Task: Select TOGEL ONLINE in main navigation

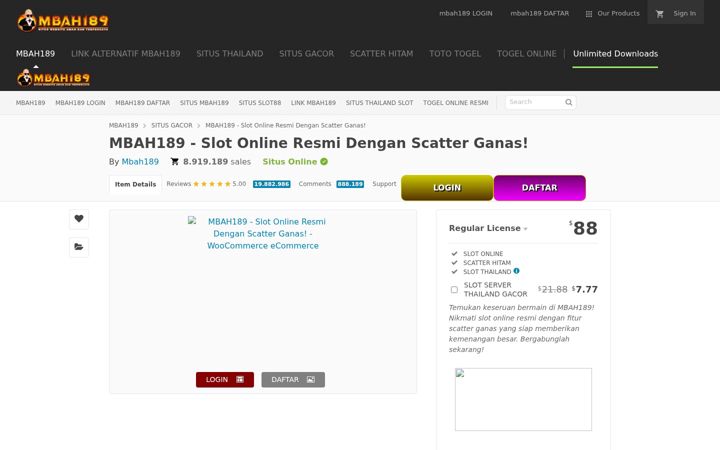Action: coord(526,54)
